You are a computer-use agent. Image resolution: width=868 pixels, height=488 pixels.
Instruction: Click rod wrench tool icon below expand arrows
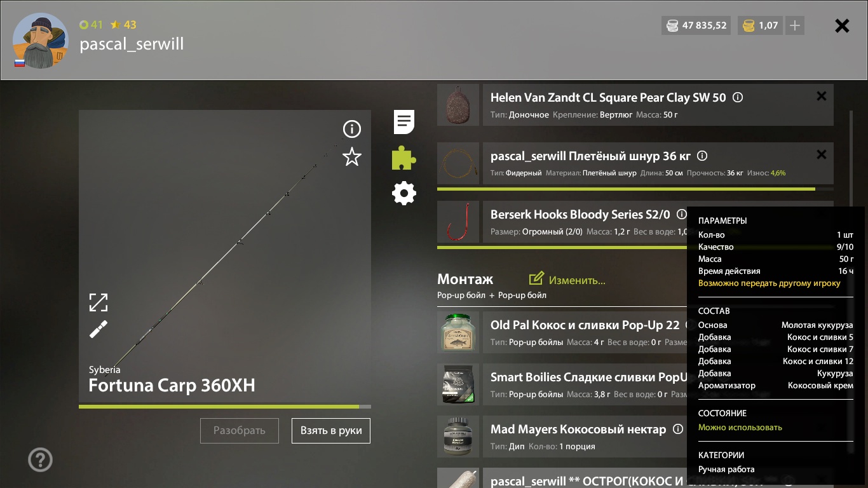tap(98, 329)
